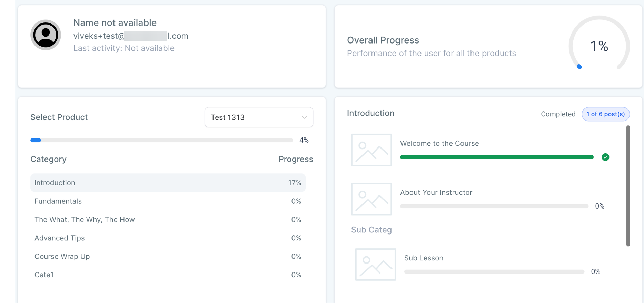Click the blue dot on progress gauge
The height and width of the screenshot is (306, 644).
(579, 67)
